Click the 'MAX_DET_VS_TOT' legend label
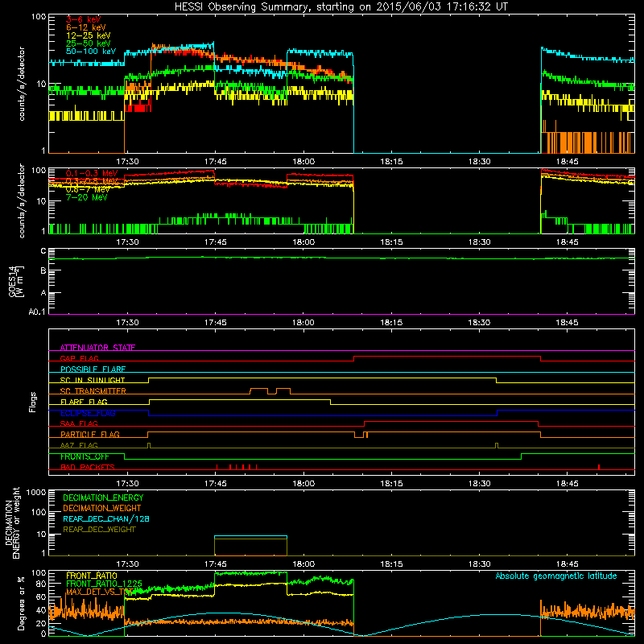Image resolution: width=644 pixels, height=644 pixels. pos(99,592)
